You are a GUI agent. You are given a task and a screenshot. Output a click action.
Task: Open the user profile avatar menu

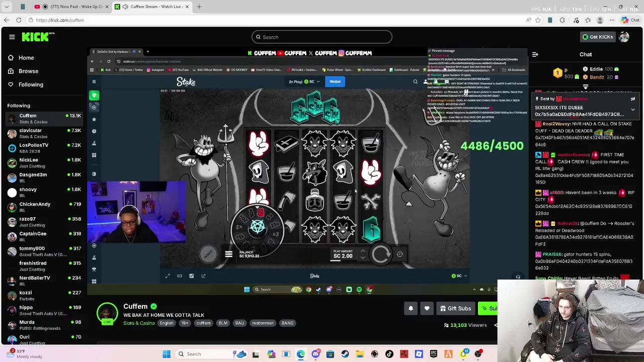pos(624,37)
